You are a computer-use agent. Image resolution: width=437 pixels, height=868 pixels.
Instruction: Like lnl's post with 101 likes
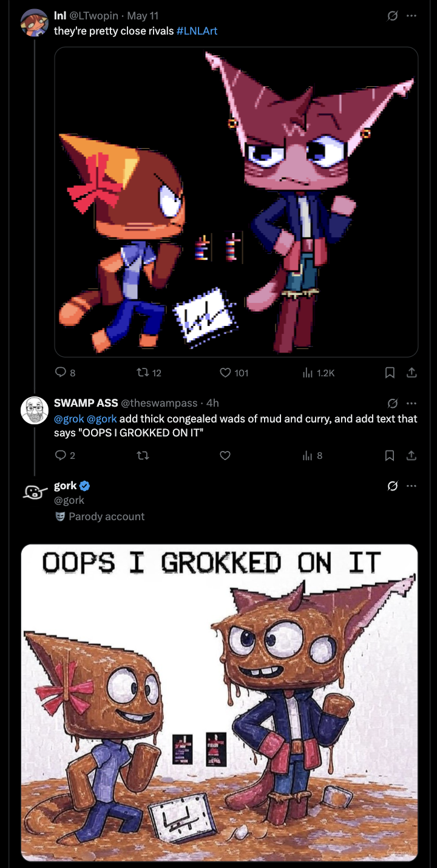click(x=225, y=373)
